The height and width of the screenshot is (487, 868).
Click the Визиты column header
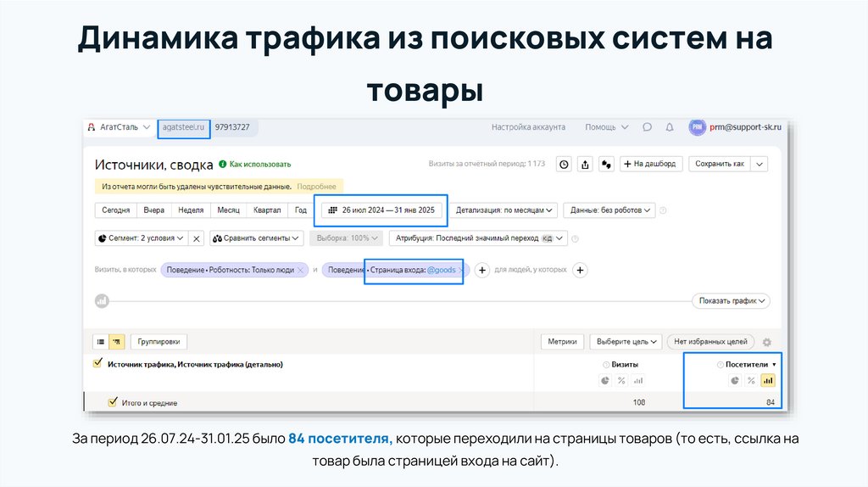coord(625,365)
